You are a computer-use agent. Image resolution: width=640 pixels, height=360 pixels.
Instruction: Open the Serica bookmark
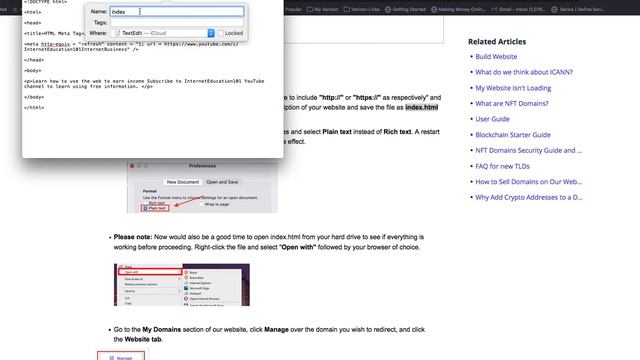point(578,9)
